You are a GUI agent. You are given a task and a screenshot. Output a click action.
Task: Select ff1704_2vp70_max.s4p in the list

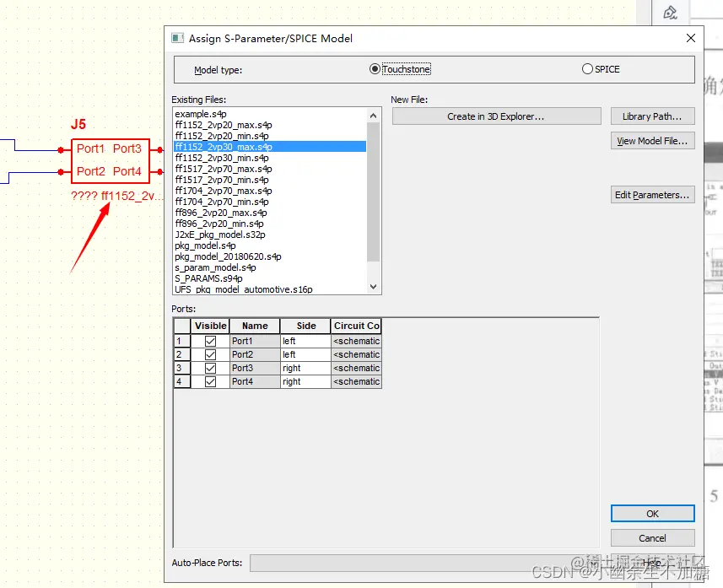point(270,191)
